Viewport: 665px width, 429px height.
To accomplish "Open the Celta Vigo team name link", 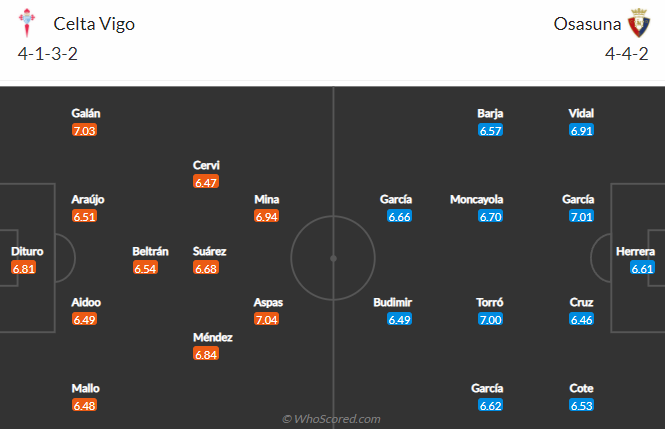I will (94, 24).
